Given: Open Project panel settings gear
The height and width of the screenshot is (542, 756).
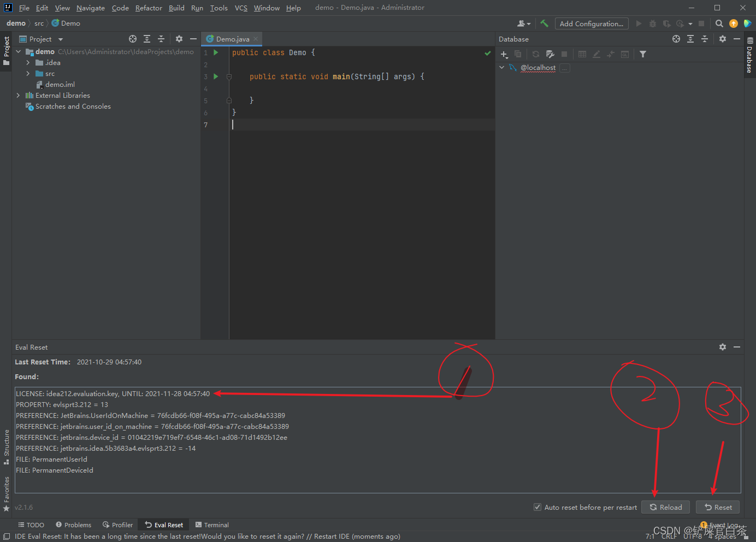Looking at the screenshot, I should pos(179,39).
